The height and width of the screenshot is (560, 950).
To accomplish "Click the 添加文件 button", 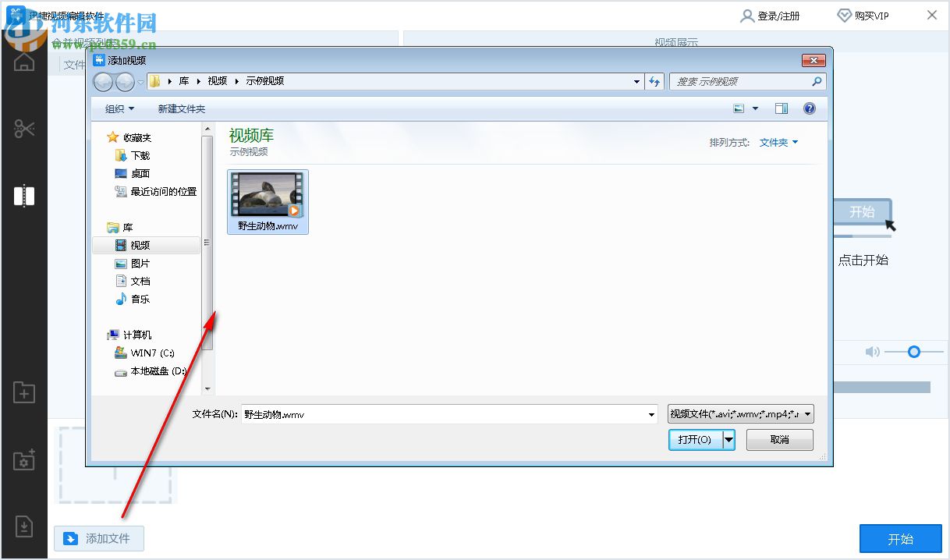I will click(99, 538).
